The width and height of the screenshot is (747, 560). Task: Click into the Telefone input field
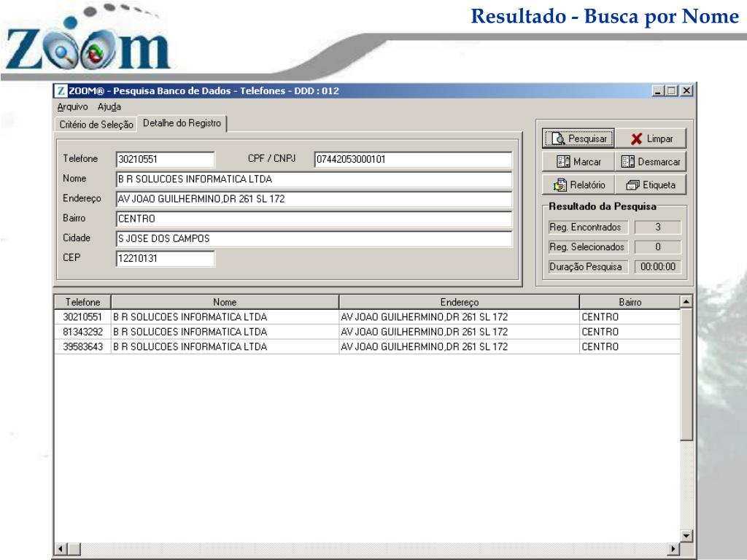click(166, 160)
